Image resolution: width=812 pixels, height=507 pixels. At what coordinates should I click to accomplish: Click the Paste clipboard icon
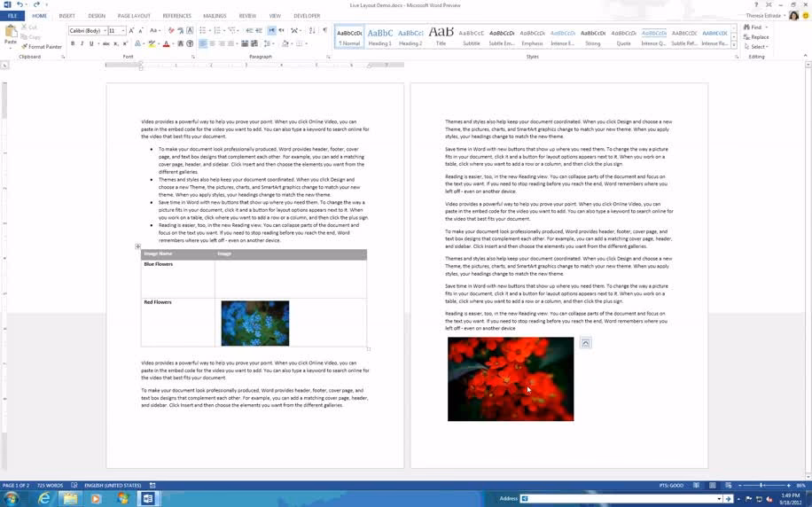pos(11,32)
